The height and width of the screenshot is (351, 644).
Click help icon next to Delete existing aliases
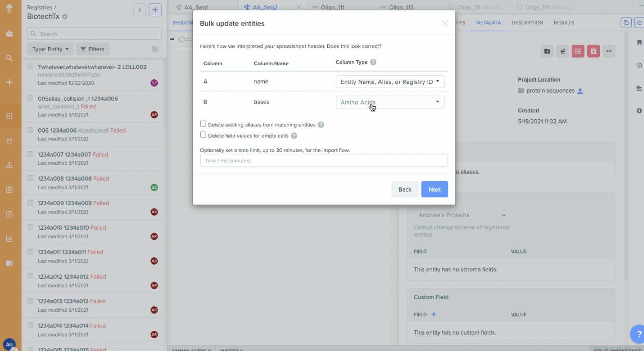click(x=321, y=125)
